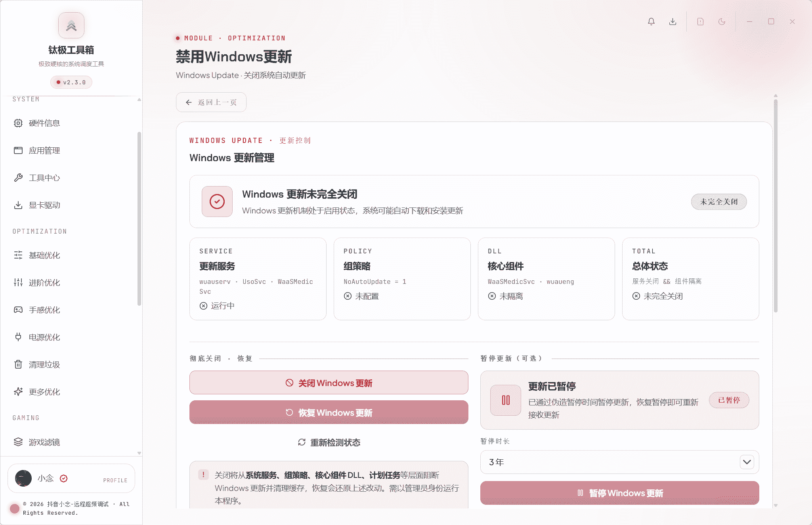Screen dimensions: 812x525
Task: Open 硬件信息 in the sidebar
Action: [71, 123]
